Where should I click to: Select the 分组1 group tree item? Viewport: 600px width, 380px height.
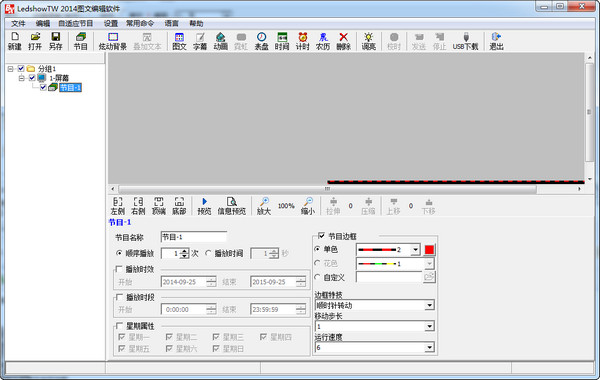[x=47, y=69]
